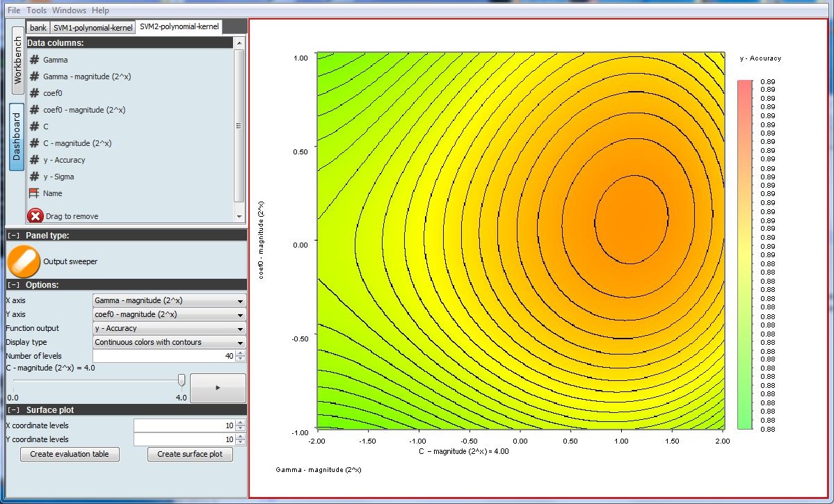
Task: Click the hash icon beside Gamma column
Action: [34, 60]
